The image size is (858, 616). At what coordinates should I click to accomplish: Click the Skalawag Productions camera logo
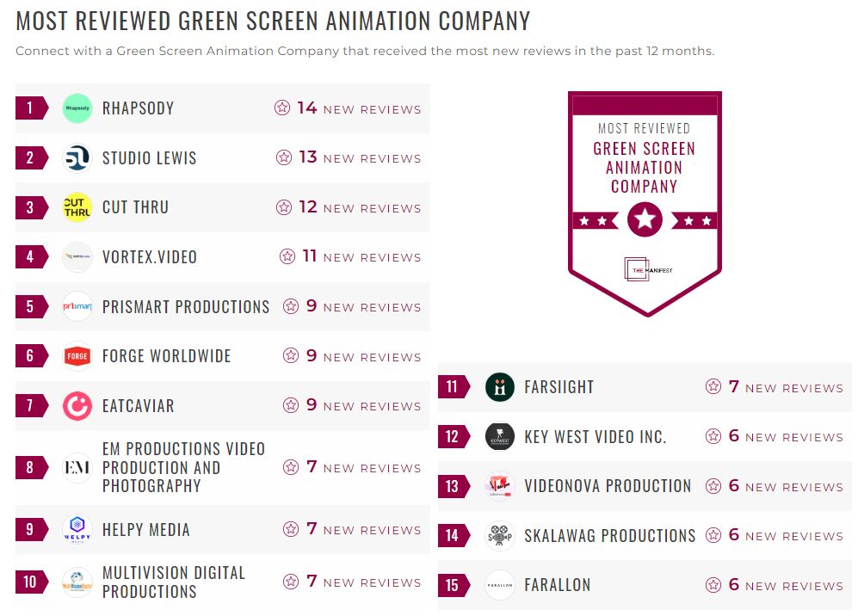coord(500,536)
